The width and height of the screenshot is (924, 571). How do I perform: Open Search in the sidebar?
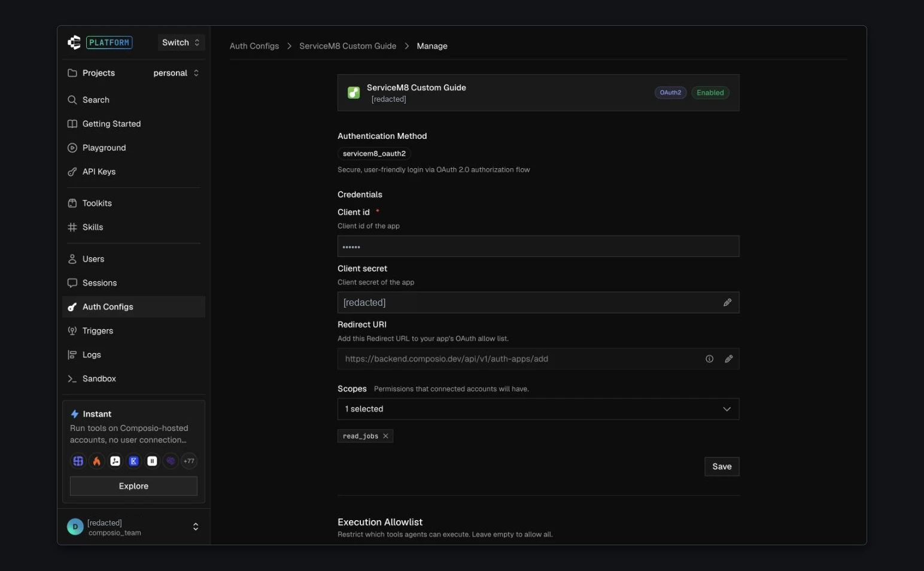tap(133, 100)
